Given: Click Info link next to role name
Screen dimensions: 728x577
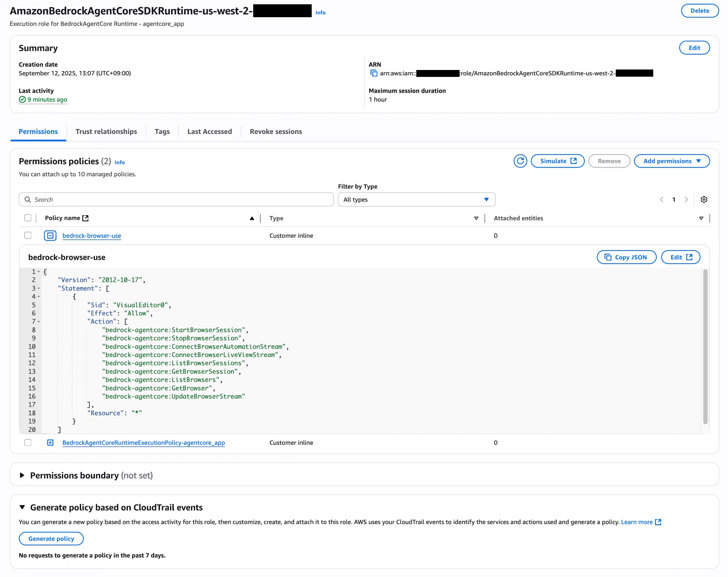Looking at the screenshot, I should (x=320, y=13).
